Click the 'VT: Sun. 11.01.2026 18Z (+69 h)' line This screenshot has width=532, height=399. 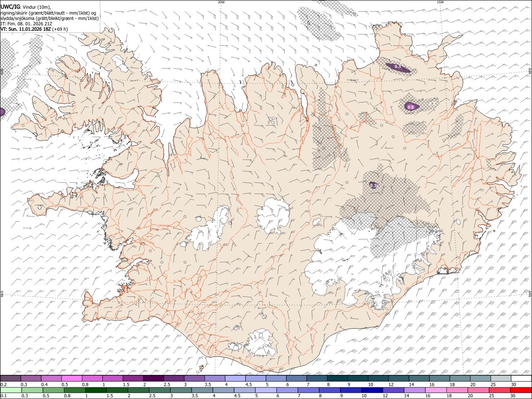coord(34,29)
